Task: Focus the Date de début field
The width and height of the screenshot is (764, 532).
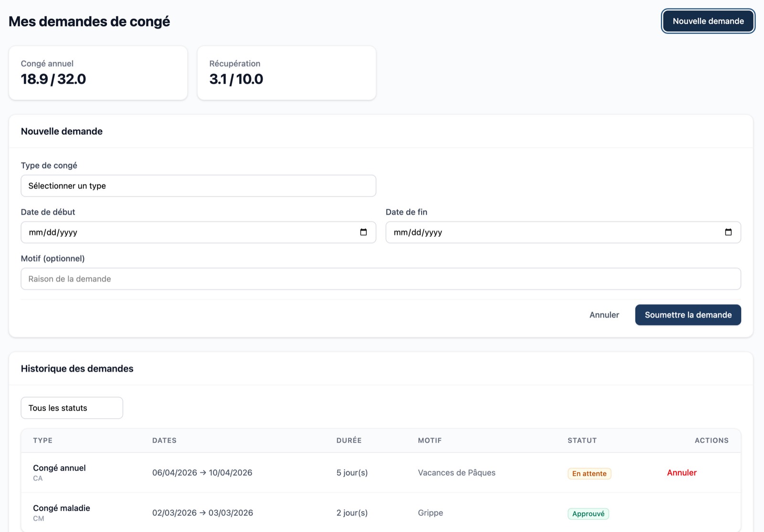Action: tap(198, 232)
